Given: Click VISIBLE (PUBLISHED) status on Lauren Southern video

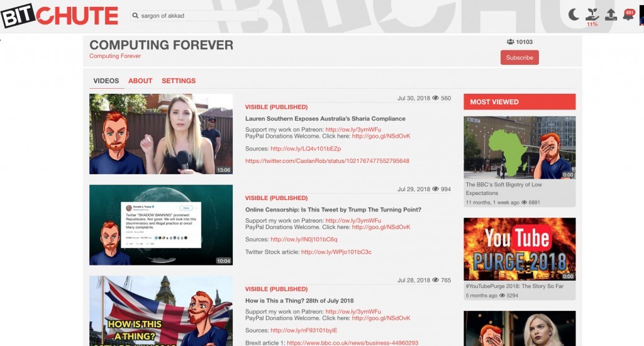Looking at the screenshot, I should point(277,107).
